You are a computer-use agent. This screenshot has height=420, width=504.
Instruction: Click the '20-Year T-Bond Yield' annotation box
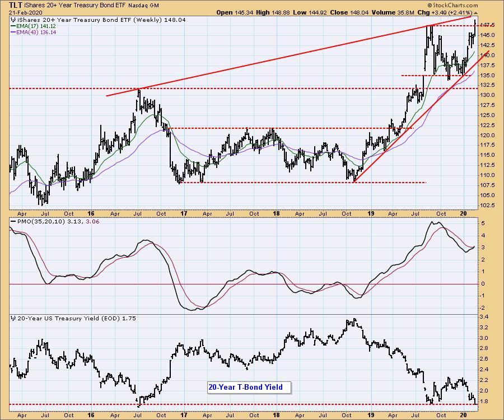pos(249,387)
